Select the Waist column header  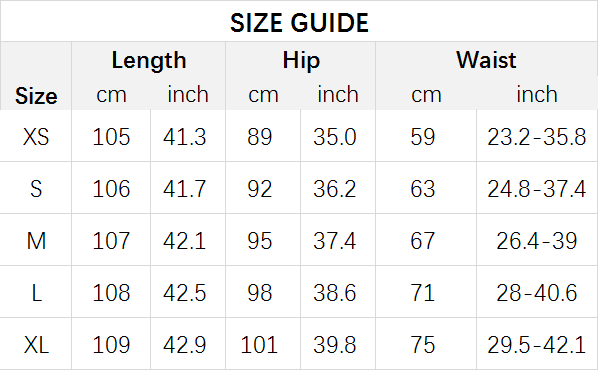coord(486,60)
